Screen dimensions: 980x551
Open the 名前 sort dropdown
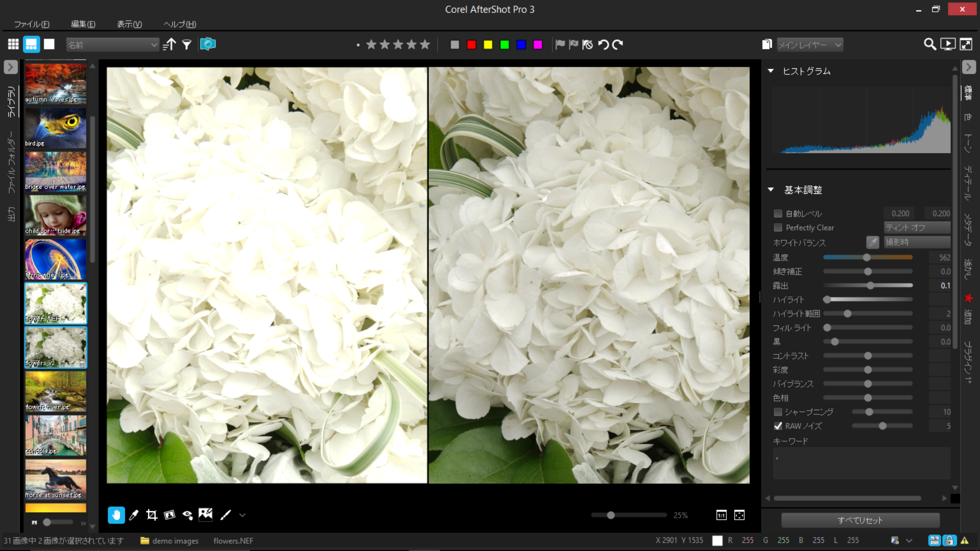point(112,45)
